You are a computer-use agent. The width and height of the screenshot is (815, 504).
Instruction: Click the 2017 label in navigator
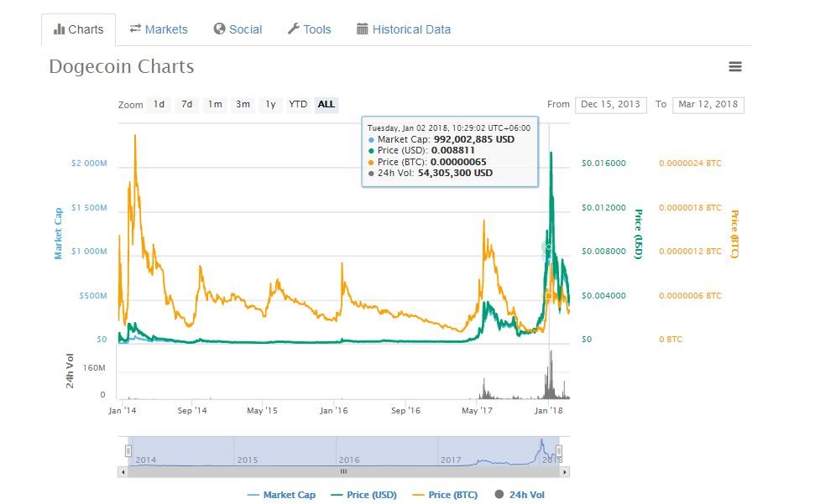point(451,460)
